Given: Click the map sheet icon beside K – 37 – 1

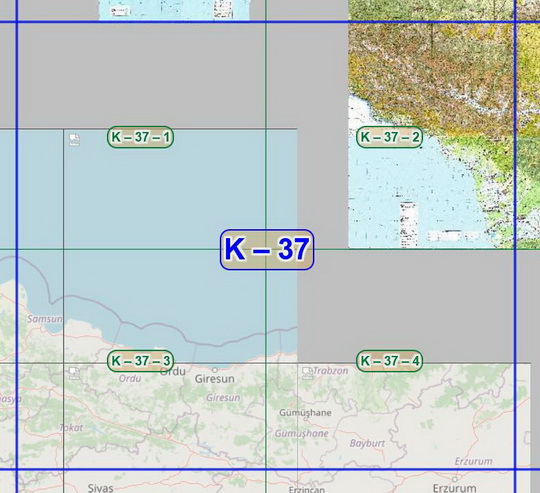Looking at the screenshot, I should pos(74,140).
